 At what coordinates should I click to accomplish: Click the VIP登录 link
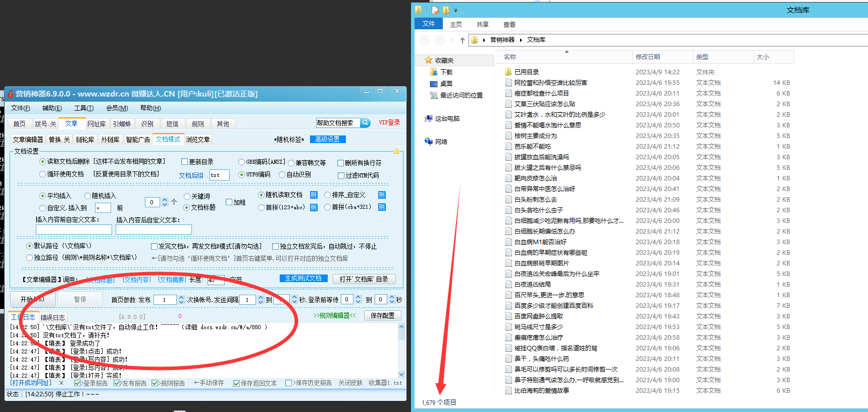point(389,123)
